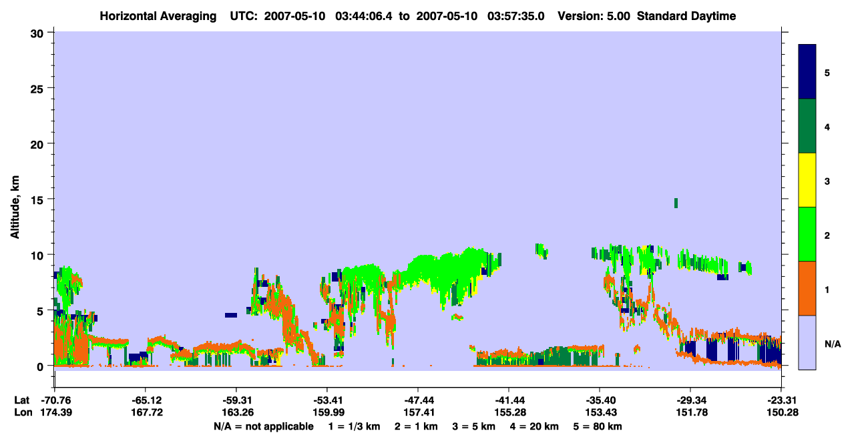Click the 'Standard Daytime' label

(x=686, y=16)
